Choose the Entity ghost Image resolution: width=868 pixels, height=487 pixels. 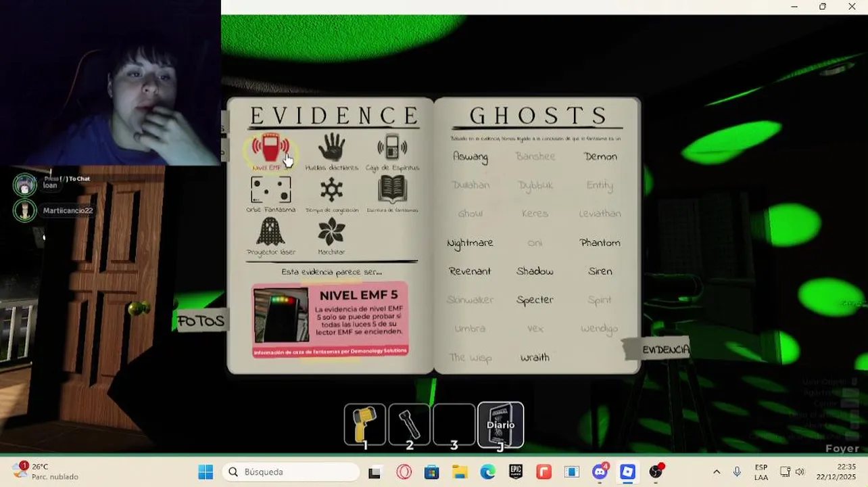[x=600, y=185]
